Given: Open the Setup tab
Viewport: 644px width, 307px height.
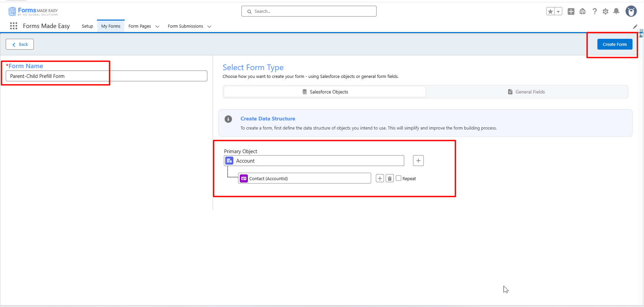Looking at the screenshot, I should [x=87, y=26].
